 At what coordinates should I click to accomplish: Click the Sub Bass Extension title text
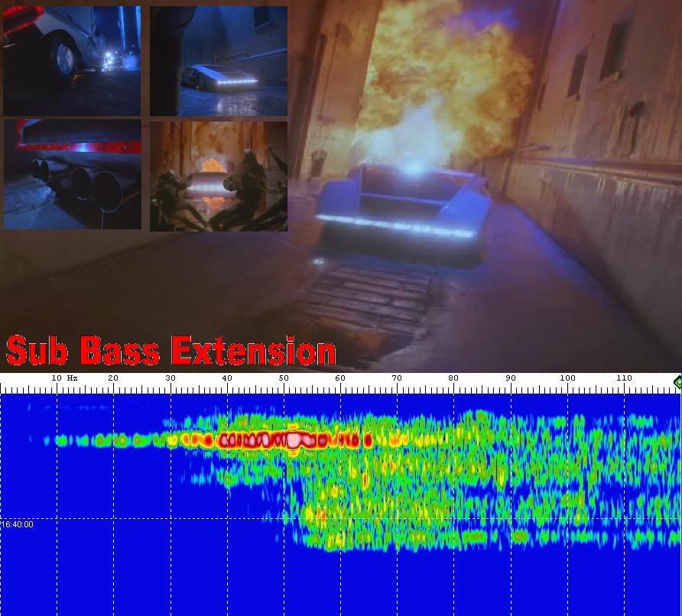170,351
